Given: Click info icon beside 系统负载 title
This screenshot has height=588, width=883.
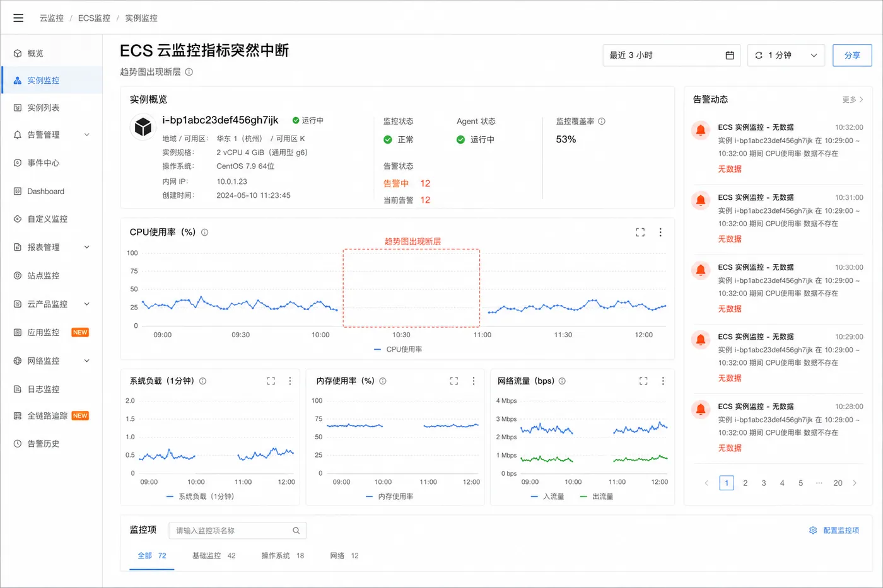Looking at the screenshot, I should pyautogui.click(x=202, y=381).
